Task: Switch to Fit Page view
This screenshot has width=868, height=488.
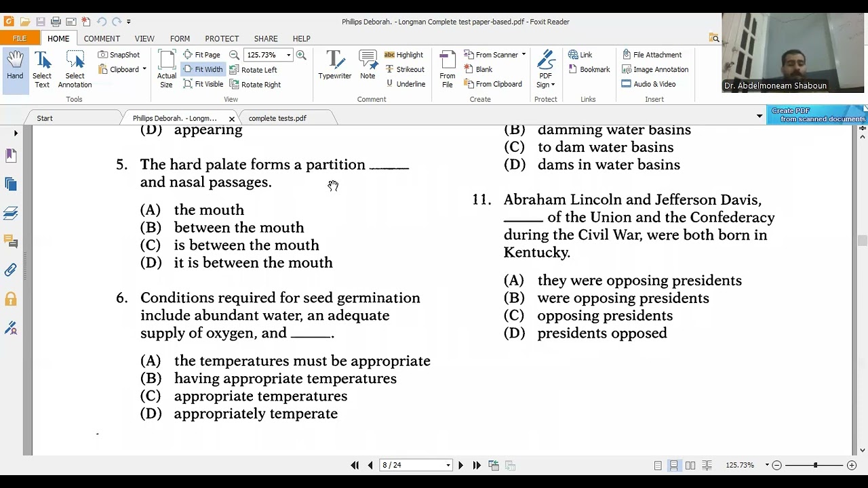Action: point(201,55)
